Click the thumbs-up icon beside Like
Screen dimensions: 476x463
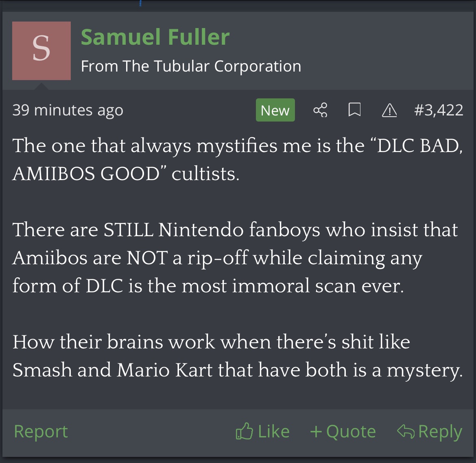(244, 431)
